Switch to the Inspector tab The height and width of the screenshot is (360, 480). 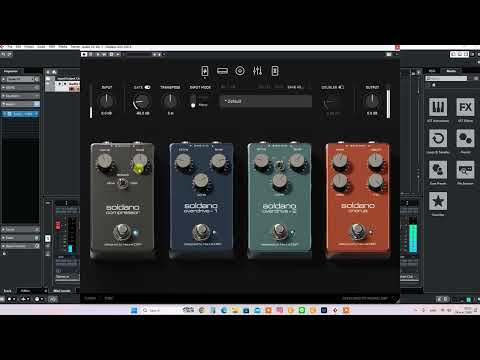click(x=11, y=71)
